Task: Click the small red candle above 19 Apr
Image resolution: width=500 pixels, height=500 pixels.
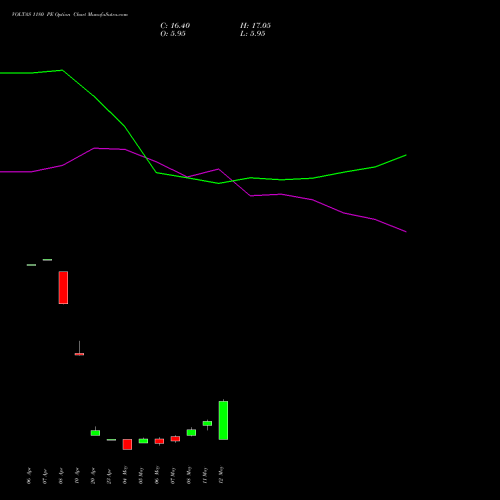Action: click(x=79, y=354)
